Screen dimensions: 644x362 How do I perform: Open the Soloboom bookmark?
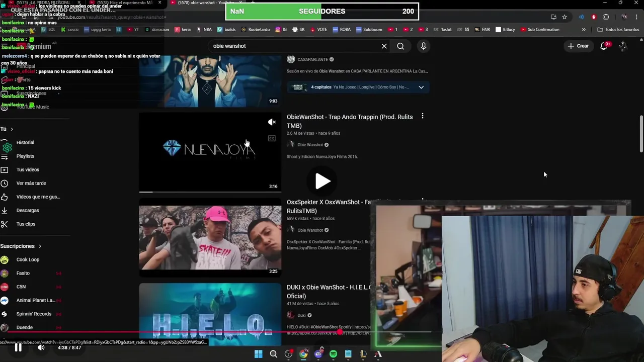coord(369,30)
